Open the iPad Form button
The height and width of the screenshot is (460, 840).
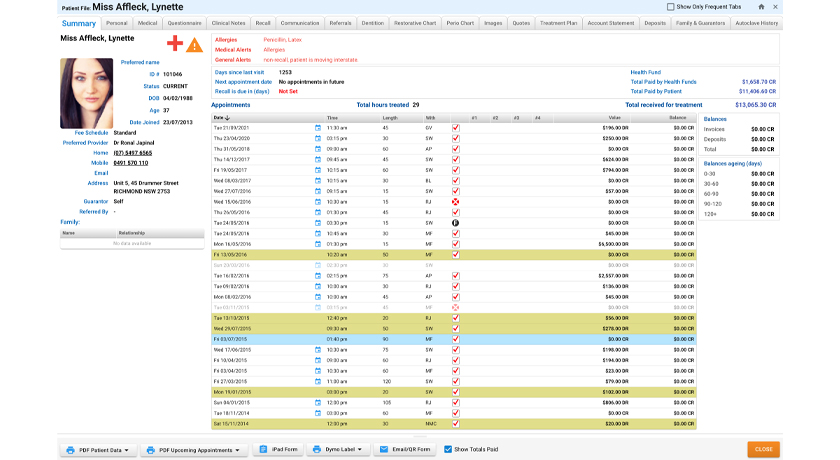click(x=278, y=450)
